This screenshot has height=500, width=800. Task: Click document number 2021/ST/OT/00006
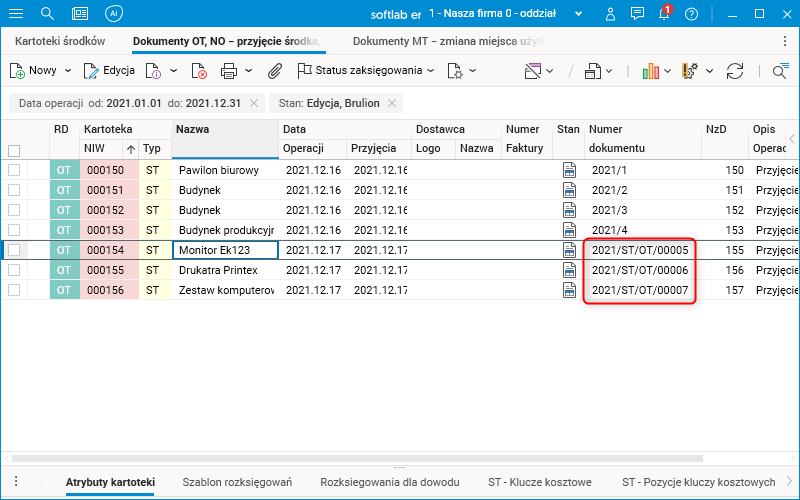640,270
